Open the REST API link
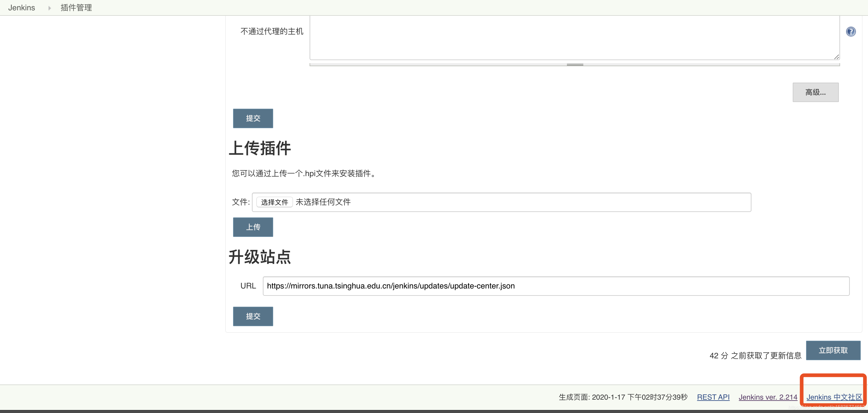 pos(713,397)
